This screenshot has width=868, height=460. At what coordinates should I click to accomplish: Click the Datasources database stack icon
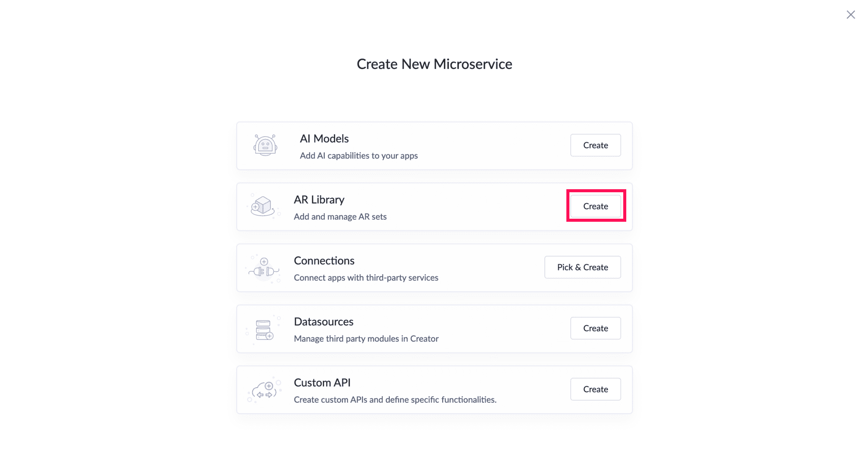[264, 330]
